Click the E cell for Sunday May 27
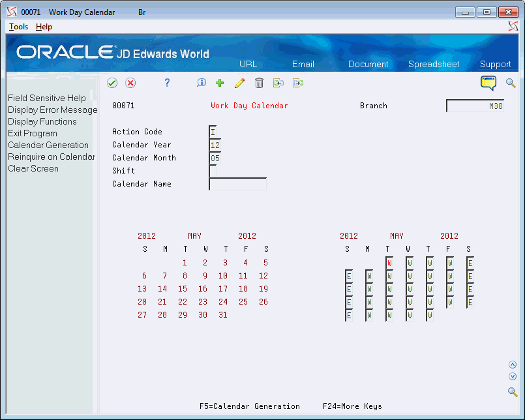525x420 pixels. [349, 315]
